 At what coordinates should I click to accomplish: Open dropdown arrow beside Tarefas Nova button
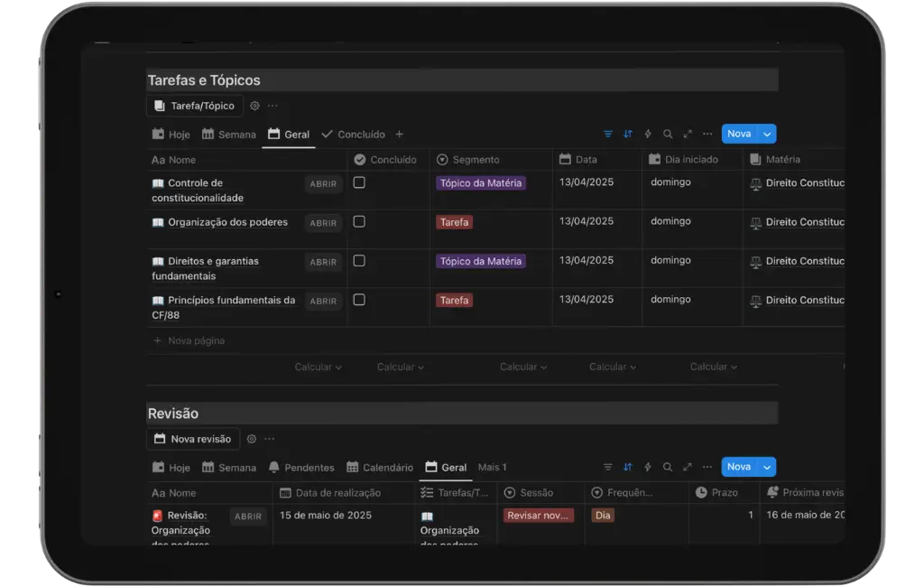tap(767, 134)
